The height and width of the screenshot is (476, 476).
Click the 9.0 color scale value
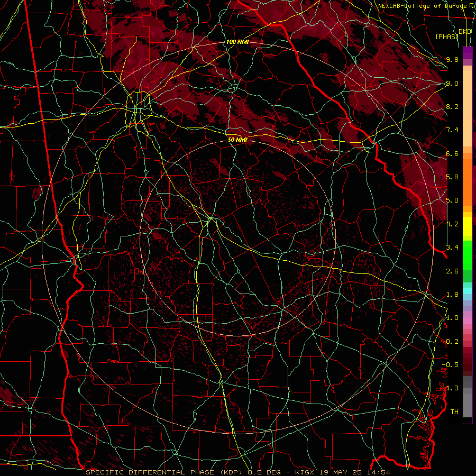(452, 83)
